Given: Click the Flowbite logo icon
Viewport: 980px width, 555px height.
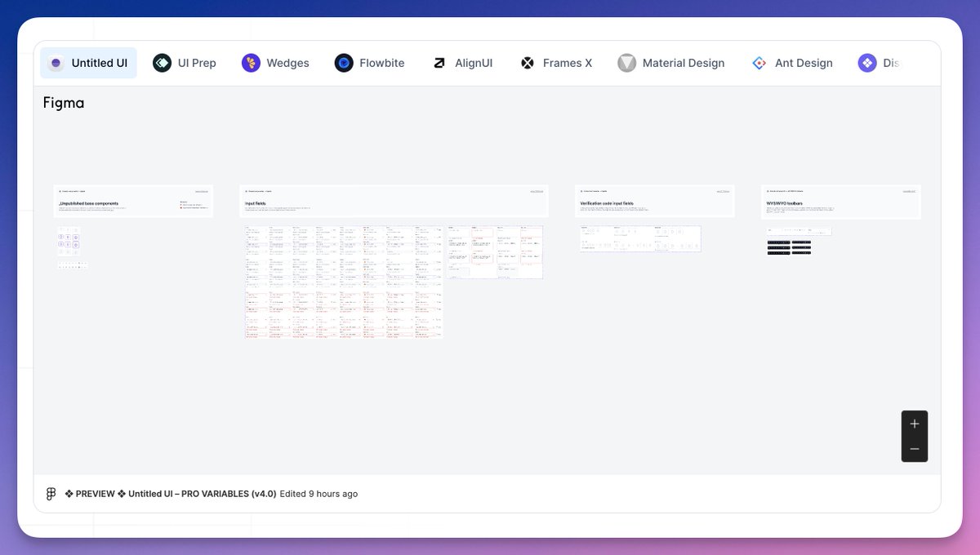Looking at the screenshot, I should tap(344, 63).
